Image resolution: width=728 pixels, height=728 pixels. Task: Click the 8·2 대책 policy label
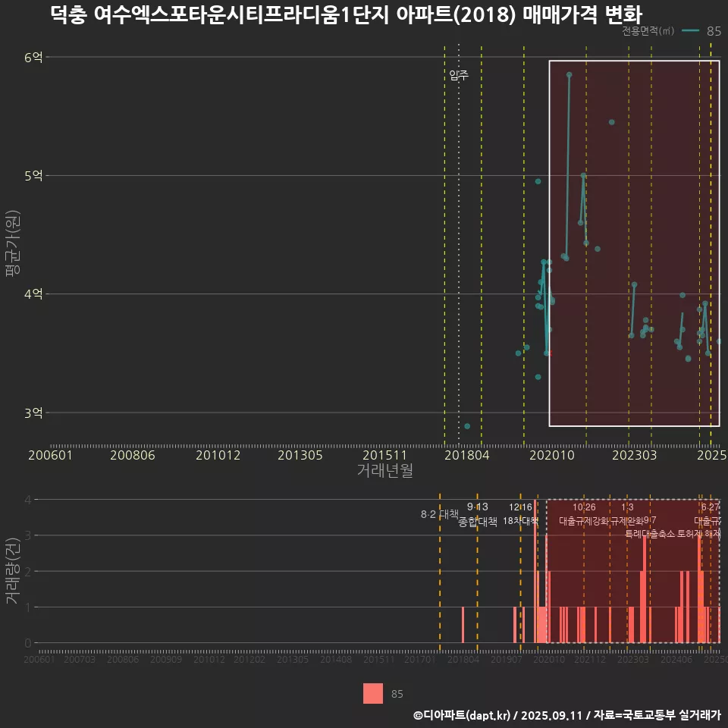click(x=440, y=514)
